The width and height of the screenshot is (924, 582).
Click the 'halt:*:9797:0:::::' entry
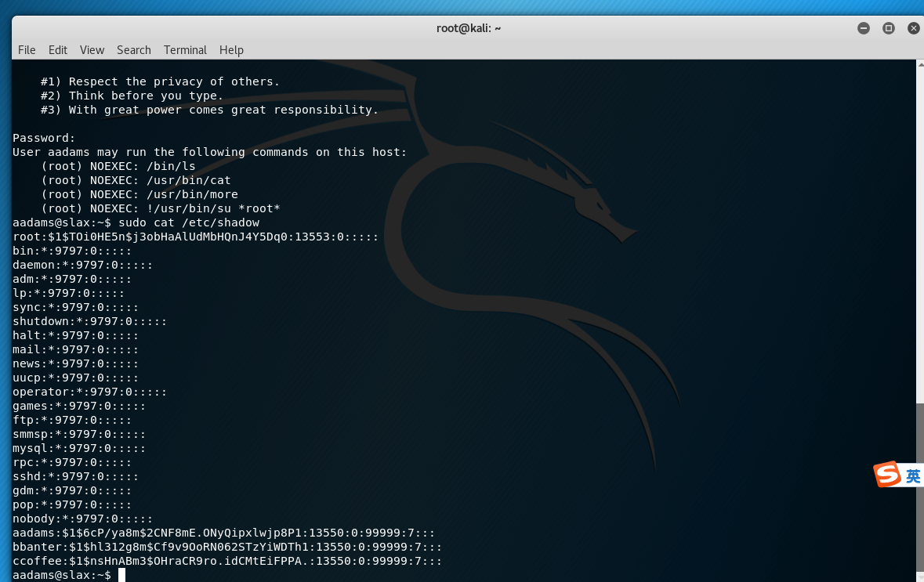(75, 336)
